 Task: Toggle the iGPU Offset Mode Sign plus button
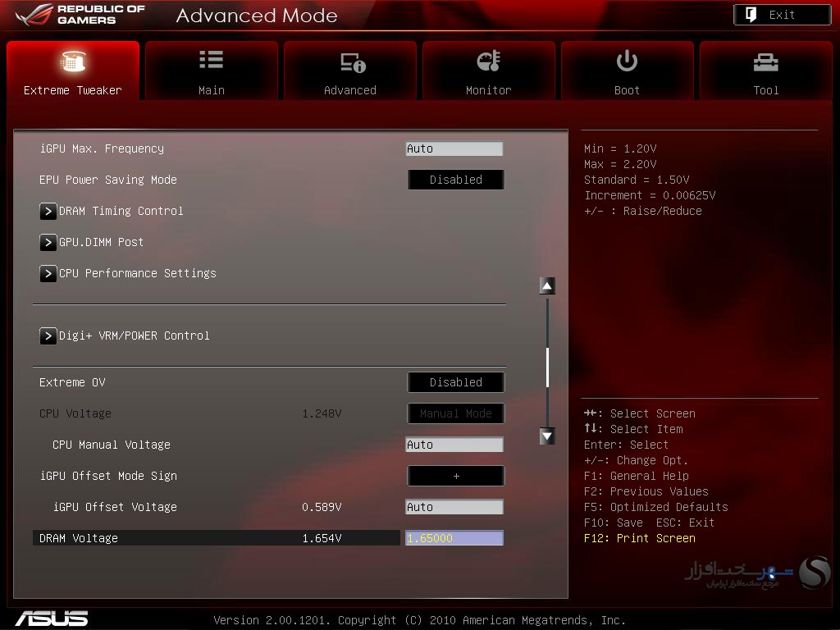coord(456,476)
